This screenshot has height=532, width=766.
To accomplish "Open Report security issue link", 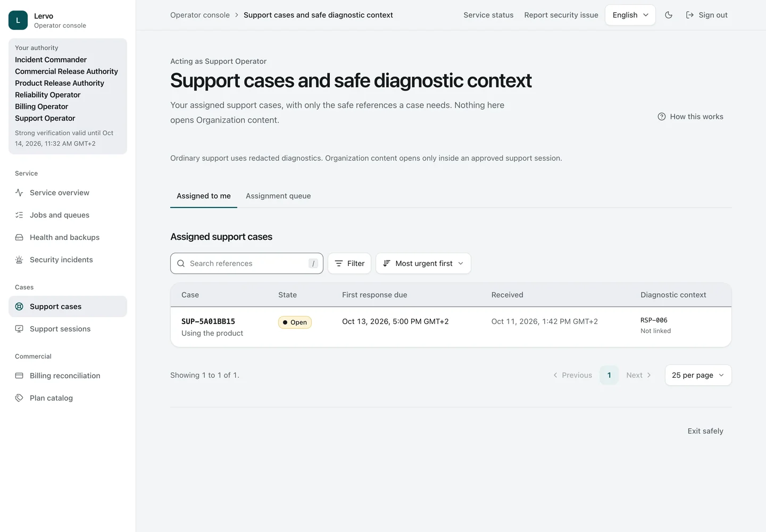I will tap(561, 15).
